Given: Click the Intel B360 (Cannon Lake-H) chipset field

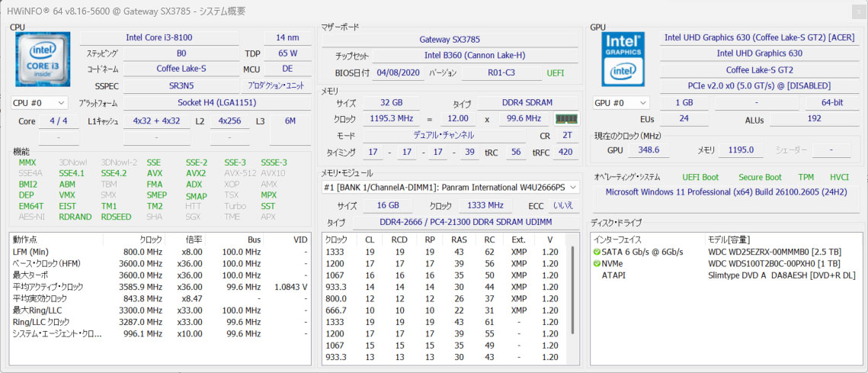Looking at the screenshot, I should (475, 56).
